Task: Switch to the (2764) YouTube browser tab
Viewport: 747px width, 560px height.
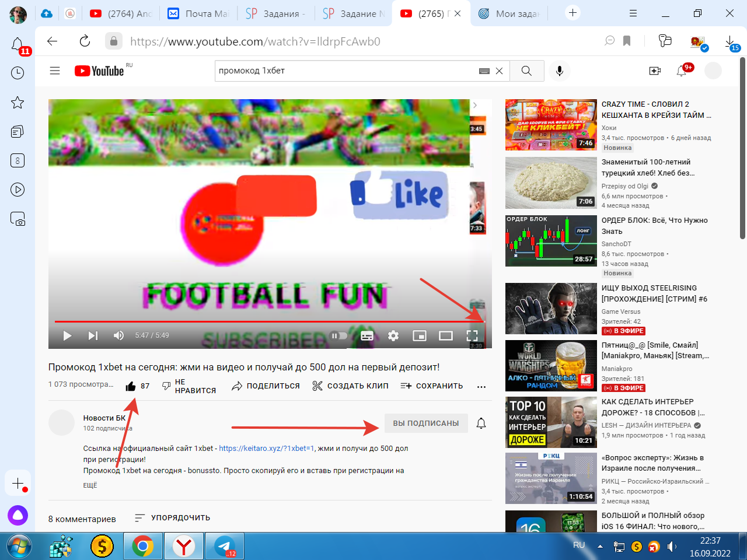Action: pos(121,13)
